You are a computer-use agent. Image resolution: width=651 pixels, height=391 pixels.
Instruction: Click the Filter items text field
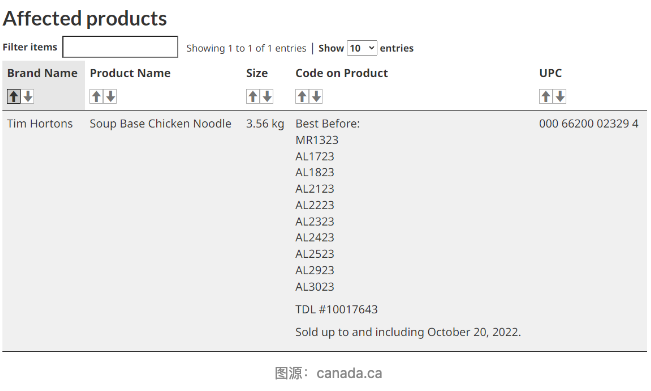coord(120,47)
